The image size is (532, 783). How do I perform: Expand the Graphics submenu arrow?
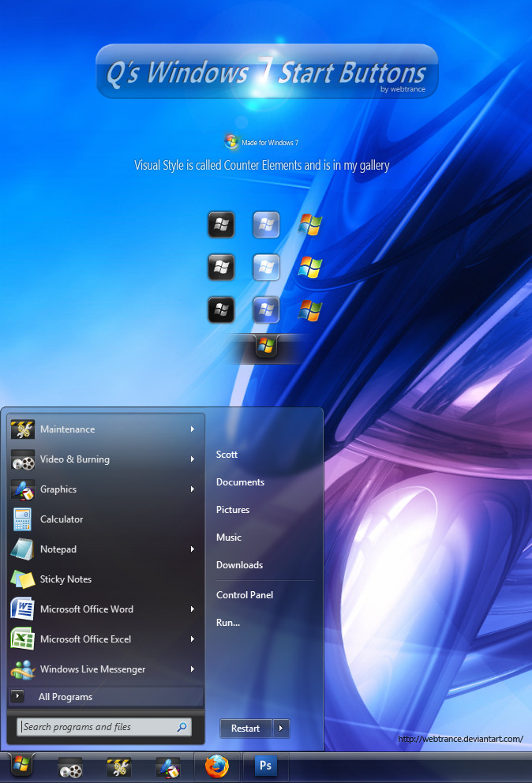193,489
